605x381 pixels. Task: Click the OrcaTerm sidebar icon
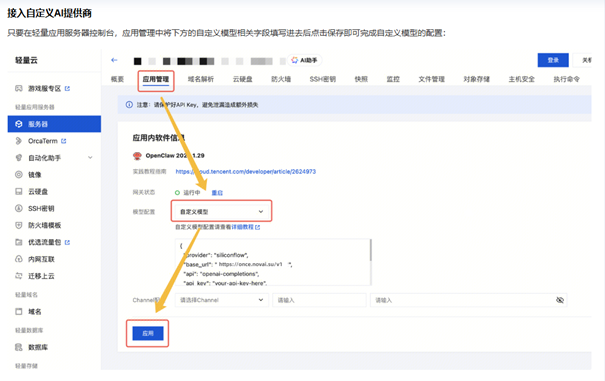pos(19,141)
